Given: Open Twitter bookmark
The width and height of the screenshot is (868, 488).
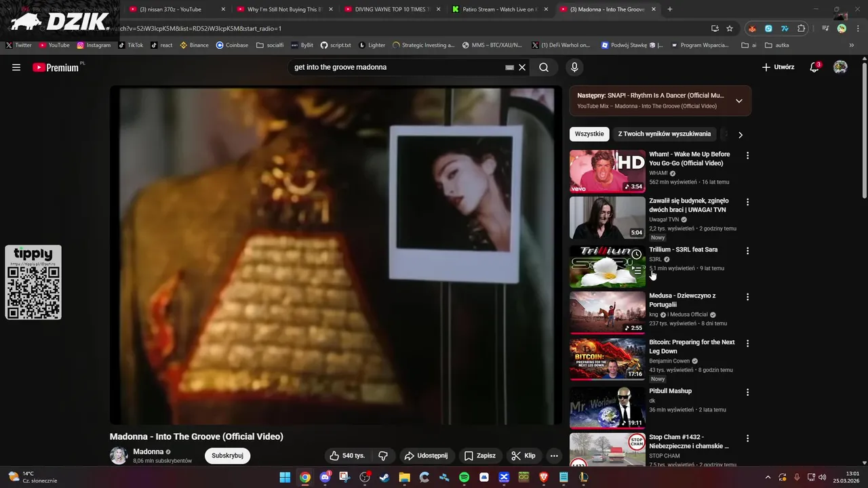Looking at the screenshot, I should 18,45.
